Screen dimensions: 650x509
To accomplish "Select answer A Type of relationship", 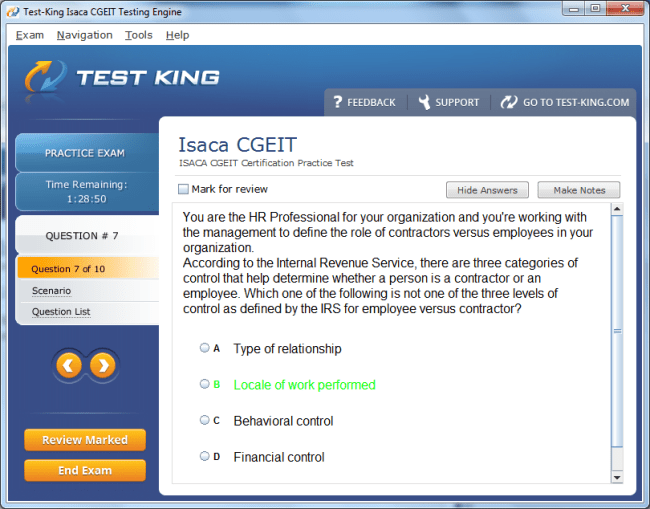I will [204, 348].
